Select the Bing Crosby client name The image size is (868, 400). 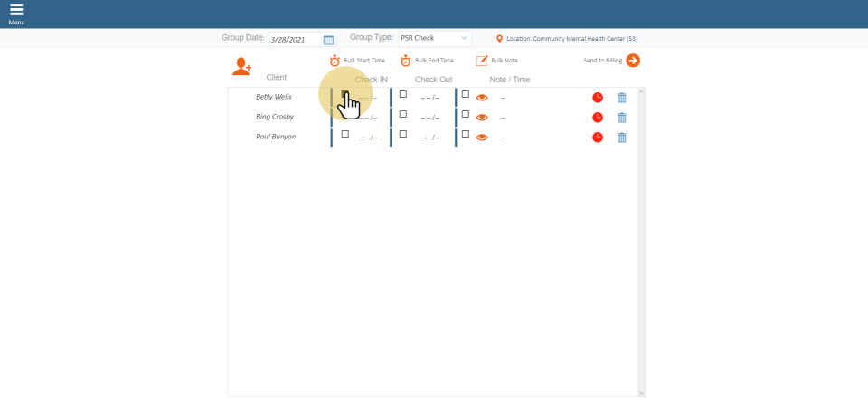tap(275, 117)
